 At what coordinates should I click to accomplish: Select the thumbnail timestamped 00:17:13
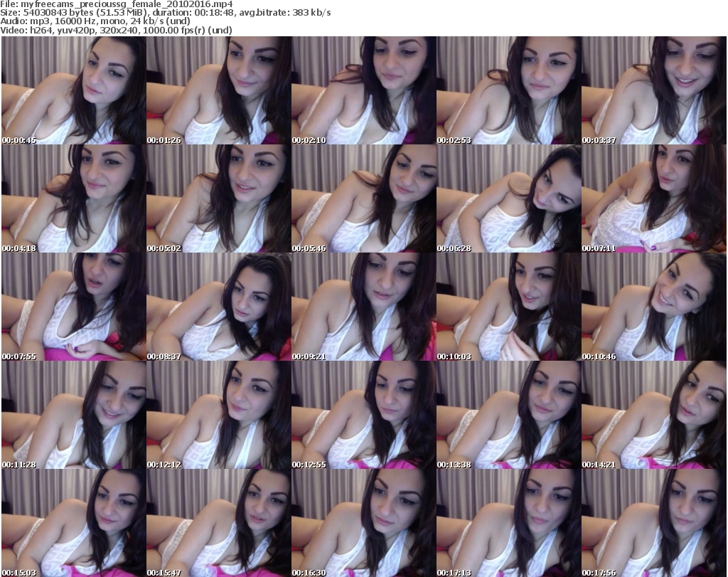tap(509, 523)
